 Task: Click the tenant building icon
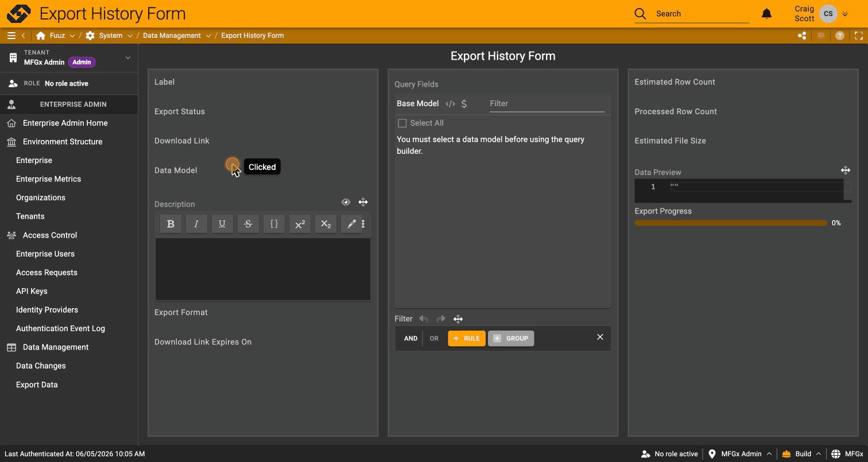pos(13,57)
